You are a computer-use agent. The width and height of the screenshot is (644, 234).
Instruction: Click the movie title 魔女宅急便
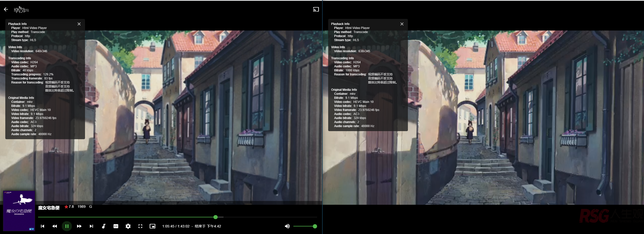[49, 208]
